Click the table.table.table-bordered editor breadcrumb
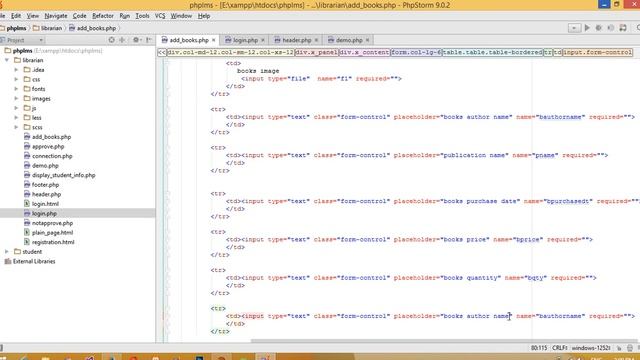This screenshot has width=640, height=360. pyautogui.click(x=492, y=52)
